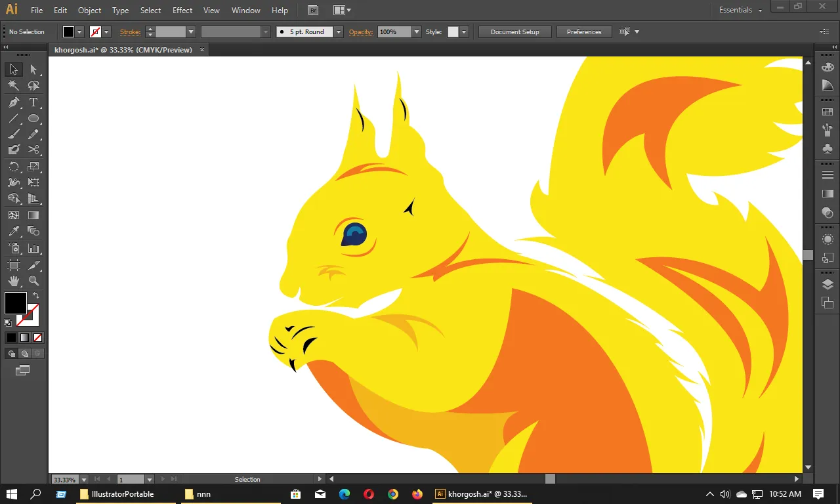Open the Window menu

pos(246,10)
